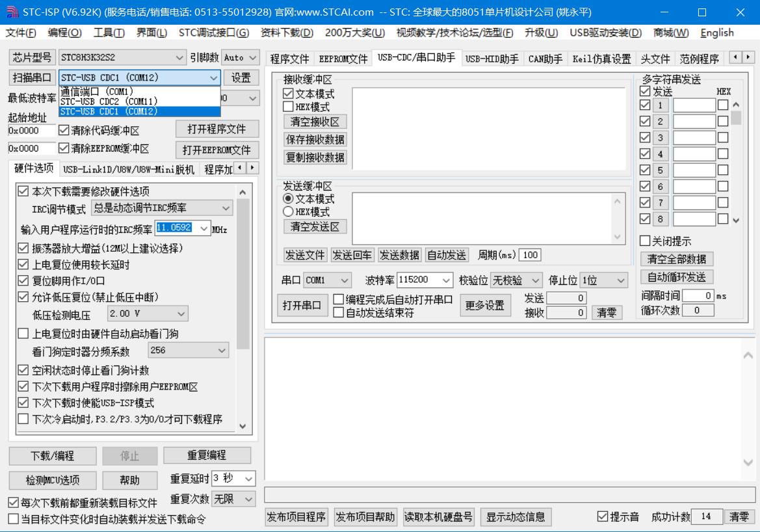Open the 工具(T) menu
Image resolution: width=760 pixels, height=532 pixels.
[109, 33]
